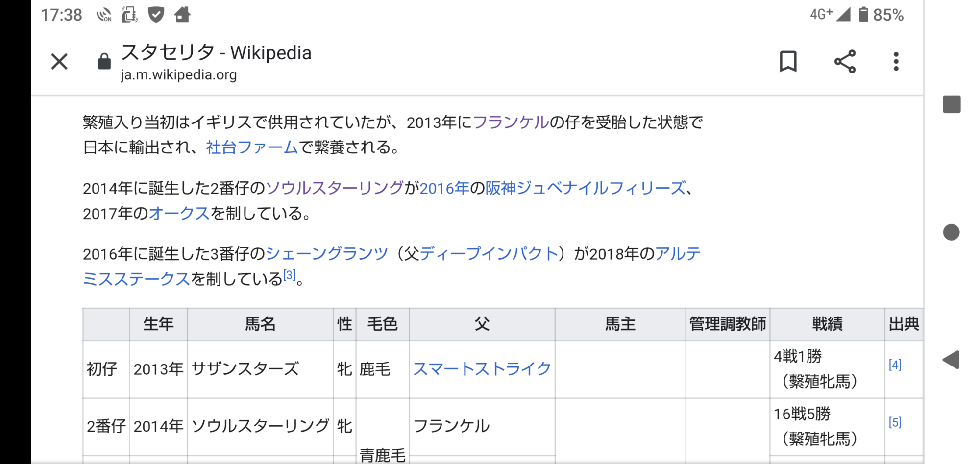Open citation [4] in the table
Viewport: 980px width, 464px height.
click(x=895, y=365)
